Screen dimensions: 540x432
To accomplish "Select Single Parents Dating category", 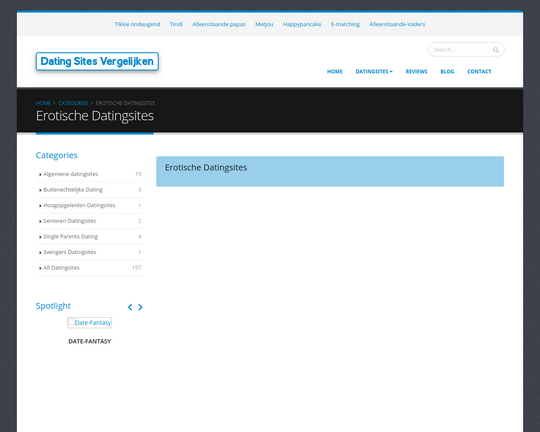I will [x=71, y=236].
